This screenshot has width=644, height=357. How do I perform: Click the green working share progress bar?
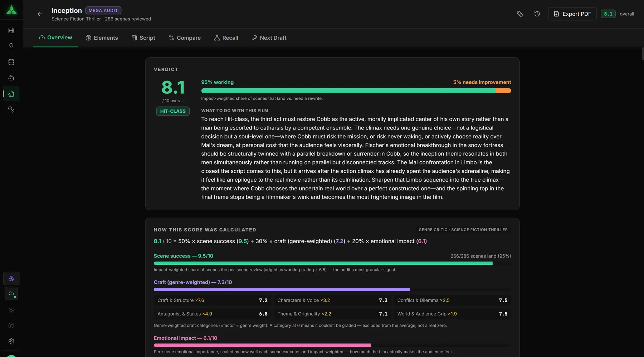(348, 91)
